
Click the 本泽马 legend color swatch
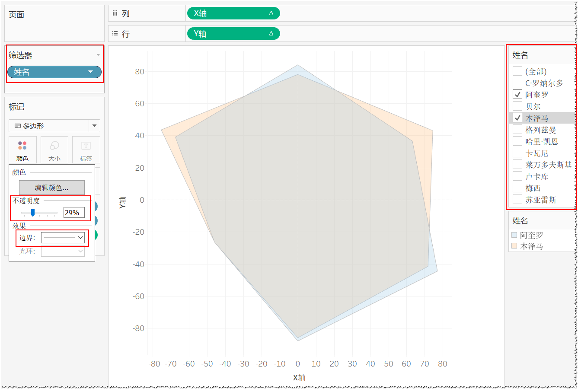coord(514,246)
